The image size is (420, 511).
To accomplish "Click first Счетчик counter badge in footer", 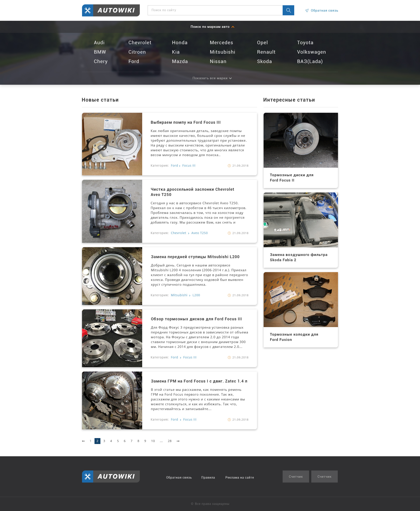I will [x=296, y=476].
